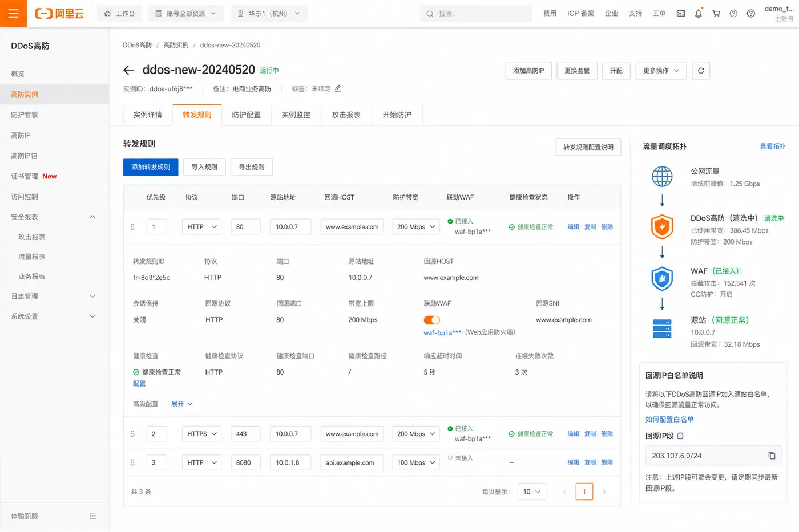Viewport: 799px width, 532px height.
Task: Collapse the sidebar via bottom icon
Action: [92, 515]
